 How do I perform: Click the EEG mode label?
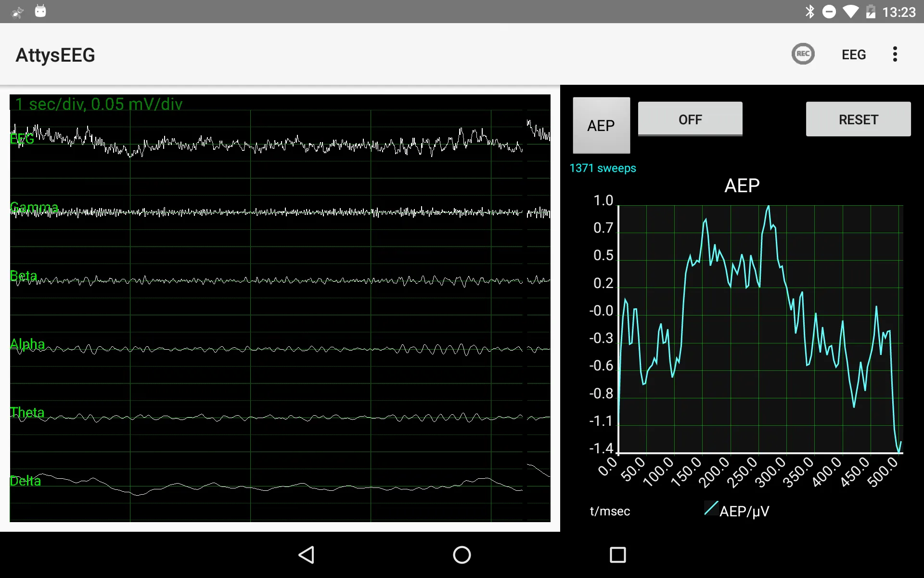(853, 54)
